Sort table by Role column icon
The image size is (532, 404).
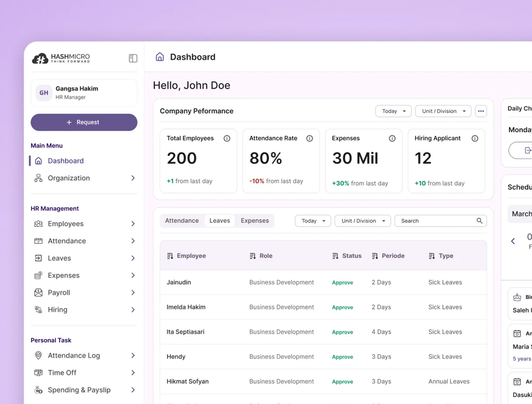[252, 256]
